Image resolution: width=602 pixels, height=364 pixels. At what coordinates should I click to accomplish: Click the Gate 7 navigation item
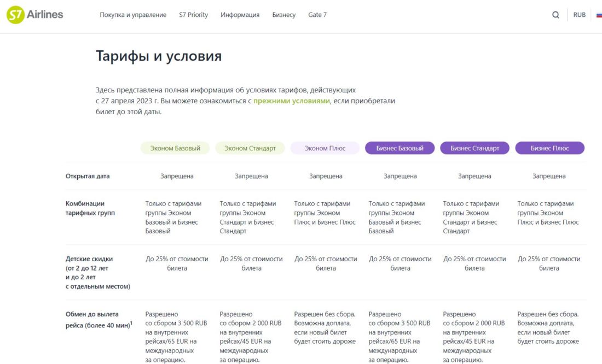click(317, 15)
